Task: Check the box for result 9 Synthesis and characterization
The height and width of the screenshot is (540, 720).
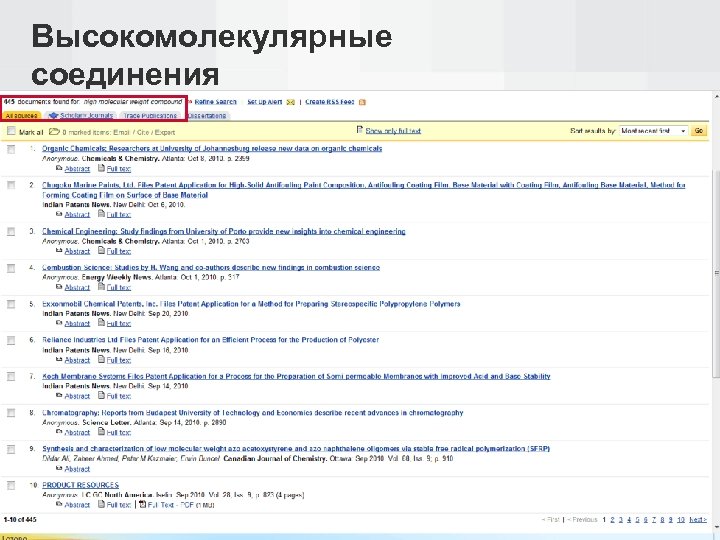Action: click(x=11, y=449)
